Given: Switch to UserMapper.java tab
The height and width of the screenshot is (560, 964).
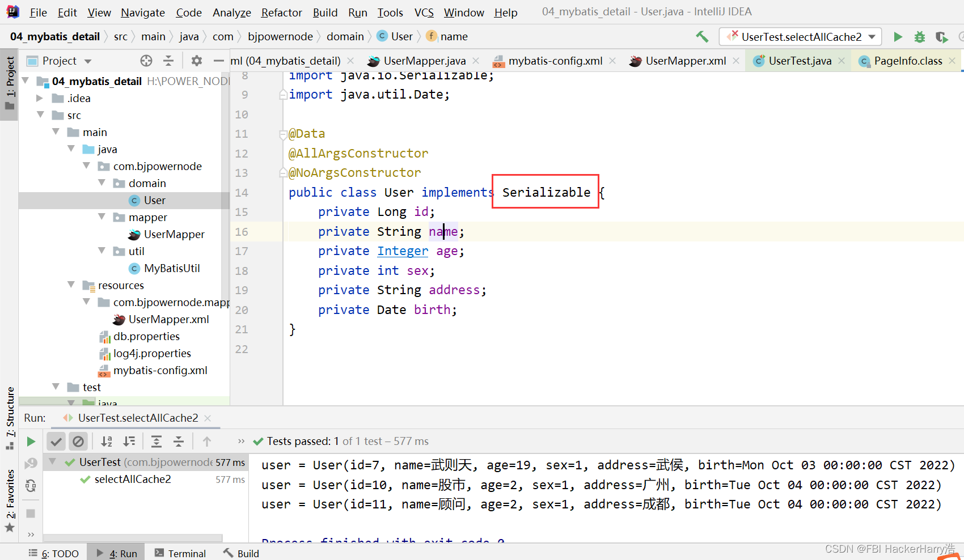Looking at the screenshot, I should coord(424,61).
